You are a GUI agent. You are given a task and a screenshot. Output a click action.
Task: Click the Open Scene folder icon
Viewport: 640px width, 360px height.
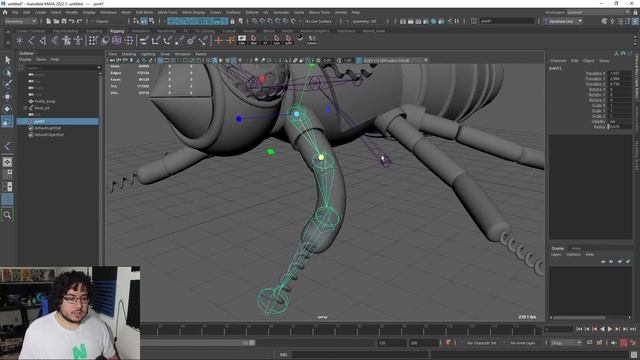click(56, 21)
